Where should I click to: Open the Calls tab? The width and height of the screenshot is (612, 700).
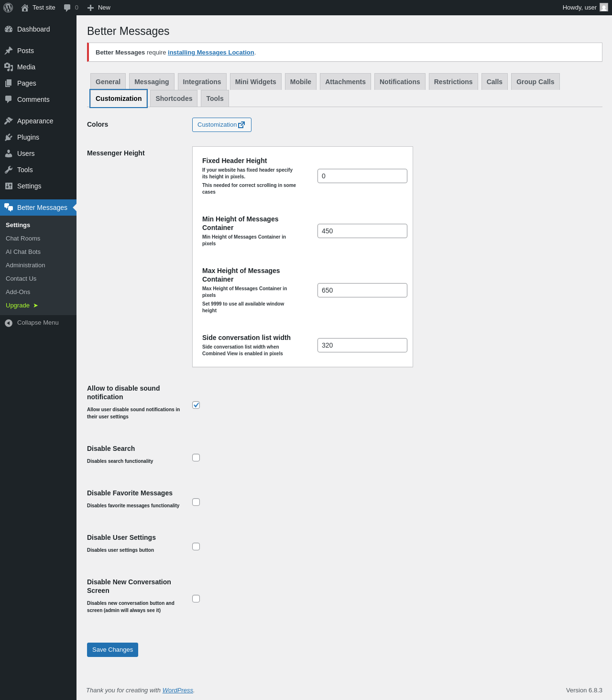(494, 82)
